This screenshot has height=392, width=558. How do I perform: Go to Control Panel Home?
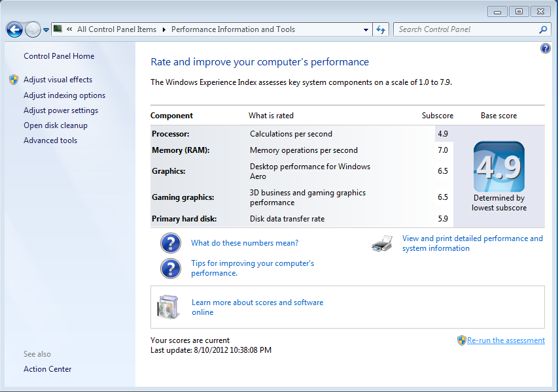click(59, 56)
